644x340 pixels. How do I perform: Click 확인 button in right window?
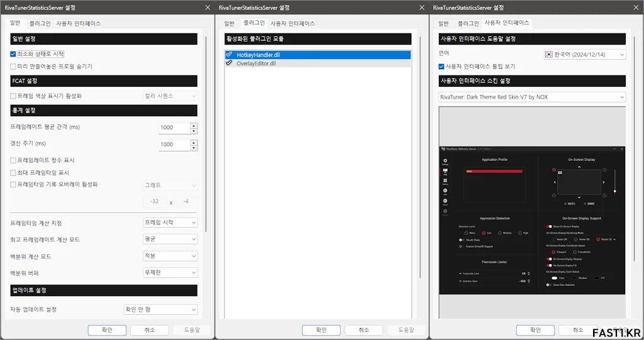point(536,330)
